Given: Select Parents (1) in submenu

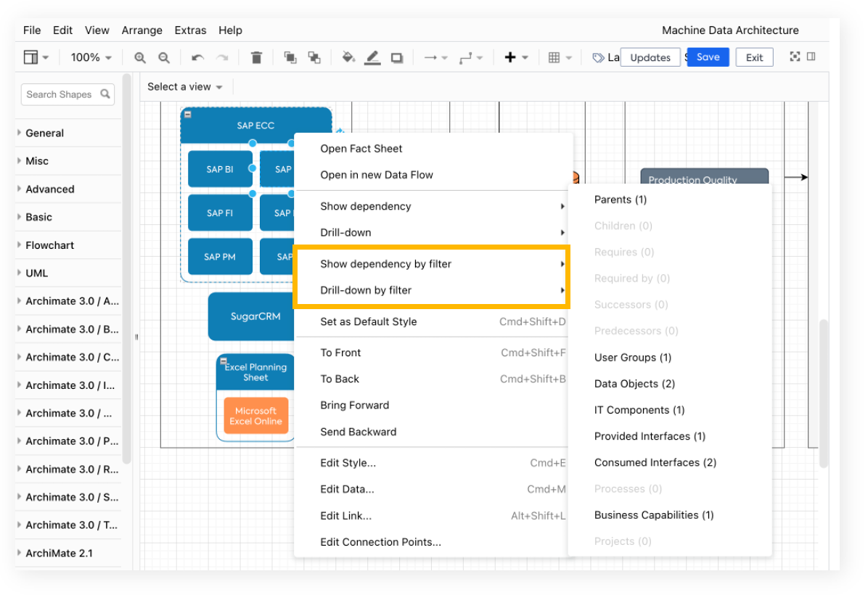Looking at the screenshot, I should click(x=670, y=200).
